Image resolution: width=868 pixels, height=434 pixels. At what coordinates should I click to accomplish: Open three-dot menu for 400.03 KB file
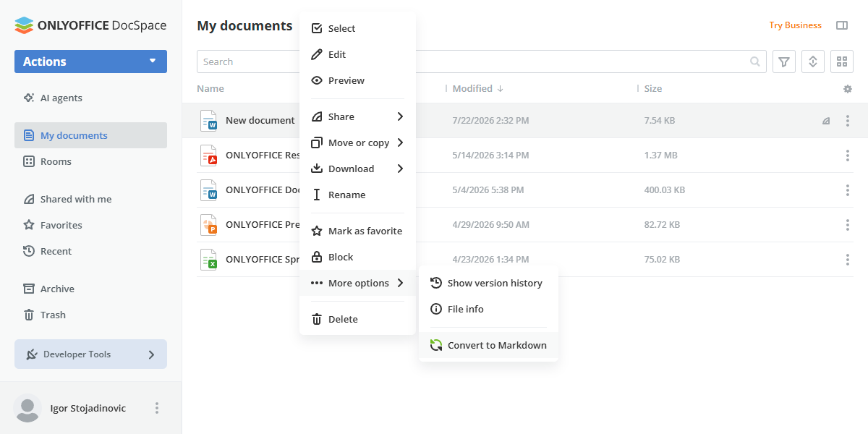coord(848,190)
